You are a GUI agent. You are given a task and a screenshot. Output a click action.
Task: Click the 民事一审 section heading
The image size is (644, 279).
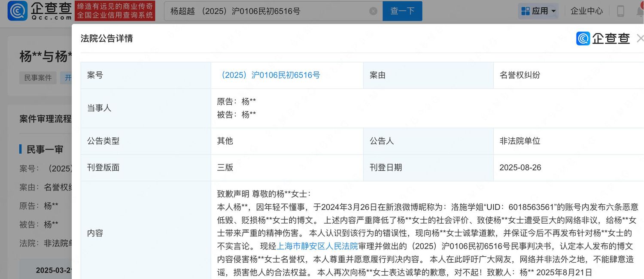[x=45, y=149]
